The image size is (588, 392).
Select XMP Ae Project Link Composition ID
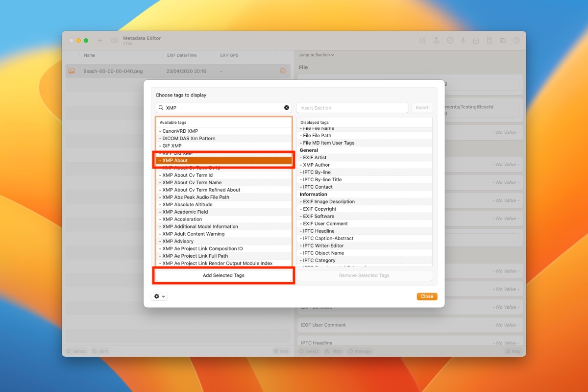(224, 248)
